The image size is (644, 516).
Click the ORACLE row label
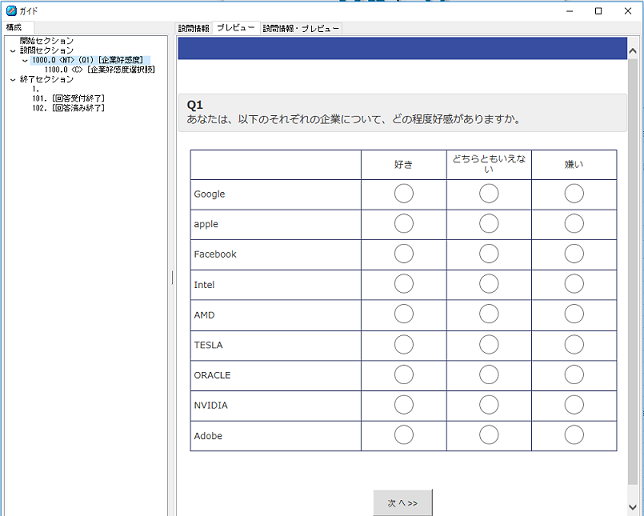click(212, 375)
